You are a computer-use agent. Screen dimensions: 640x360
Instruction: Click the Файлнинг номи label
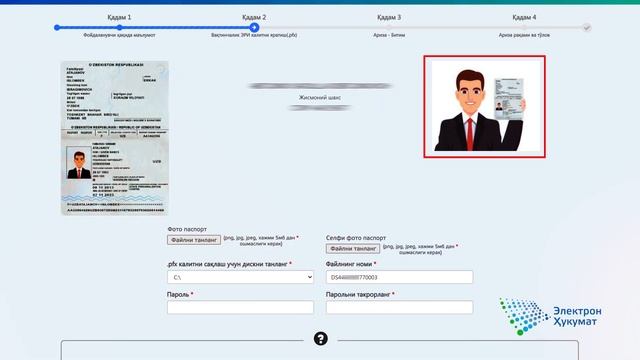point(349,264)
